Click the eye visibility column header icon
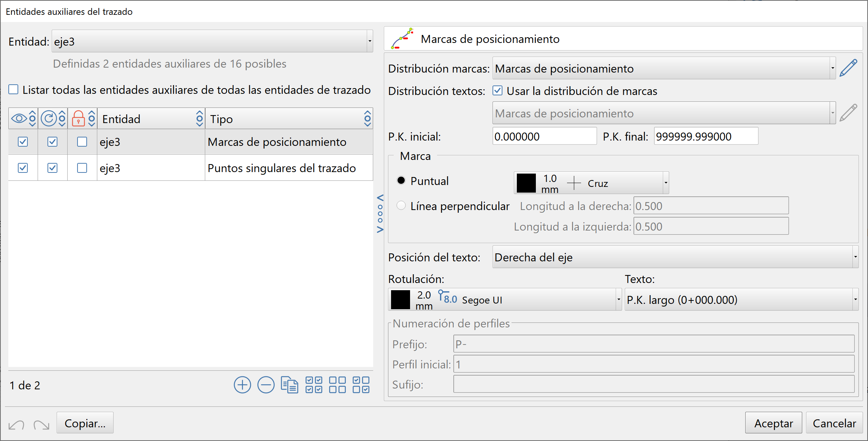868x441 pixels. [x=19, y=119]
